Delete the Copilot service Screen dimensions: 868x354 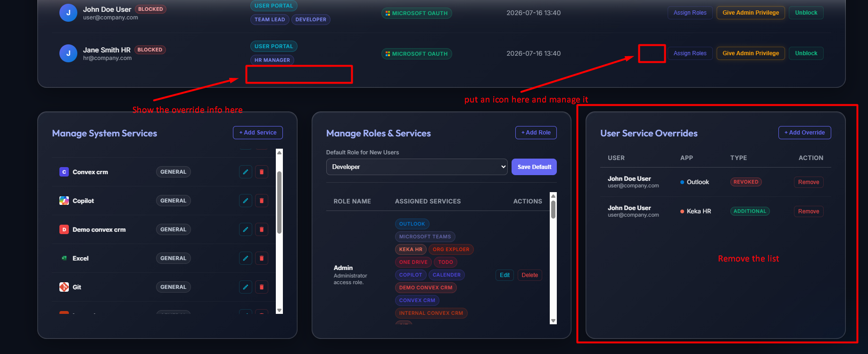(262, 201)
